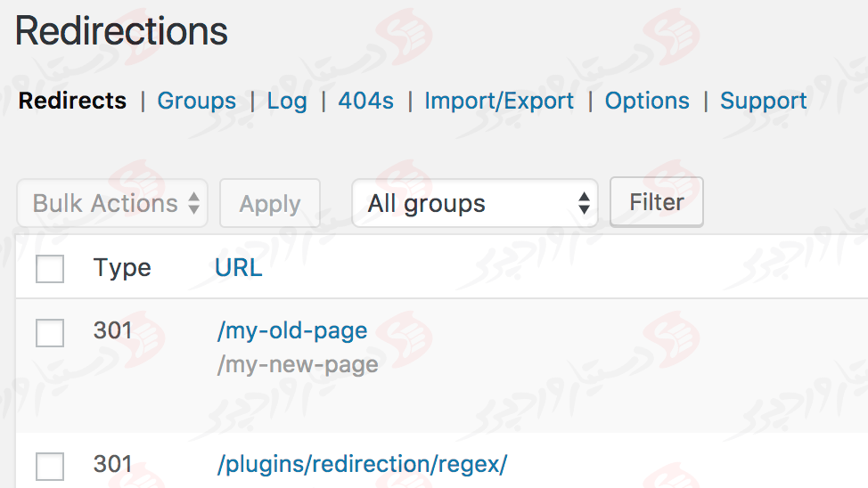Check the box for /my-old-page redirect

tap(50, 333)
